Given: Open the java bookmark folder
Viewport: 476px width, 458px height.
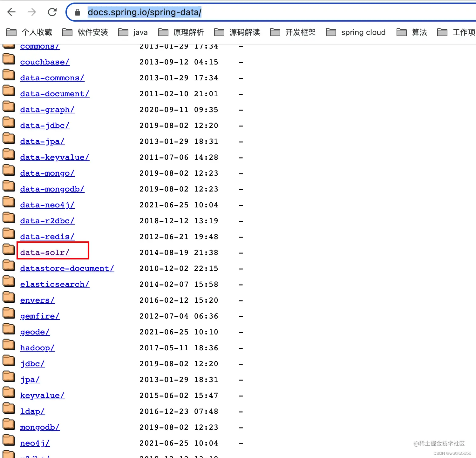Looking at the screenshot, I should pos(133,32).
